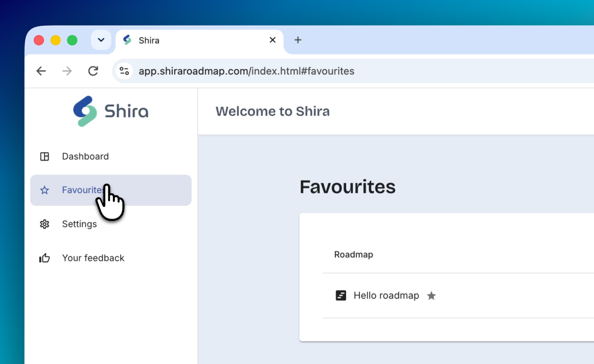Image resolution: width=594 pixels, height=364 pixels.
Task: Click the Roadmap column header
Action: [353, 255]
